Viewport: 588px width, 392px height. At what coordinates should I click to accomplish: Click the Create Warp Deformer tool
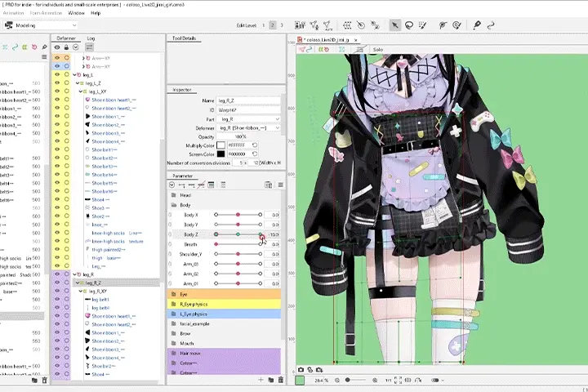point(347,25)
